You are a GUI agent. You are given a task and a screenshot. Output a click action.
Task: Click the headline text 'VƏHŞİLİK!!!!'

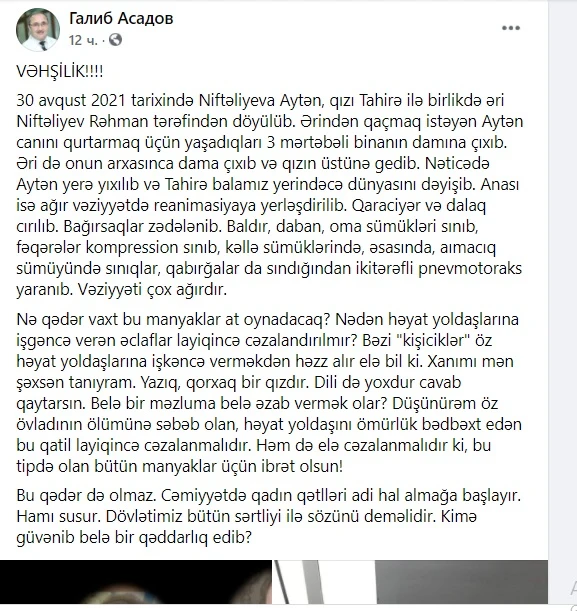click(60, 72)
